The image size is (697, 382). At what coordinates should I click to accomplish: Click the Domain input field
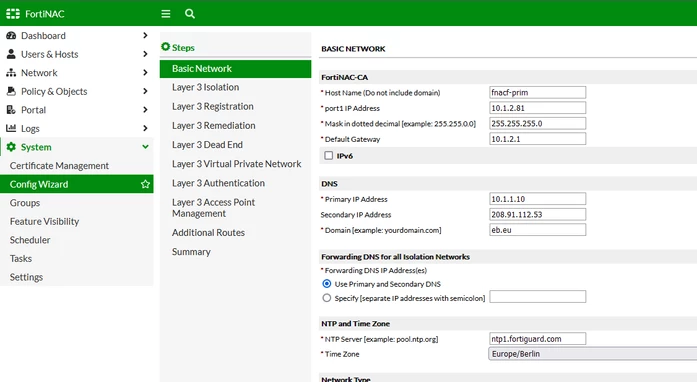537,230
